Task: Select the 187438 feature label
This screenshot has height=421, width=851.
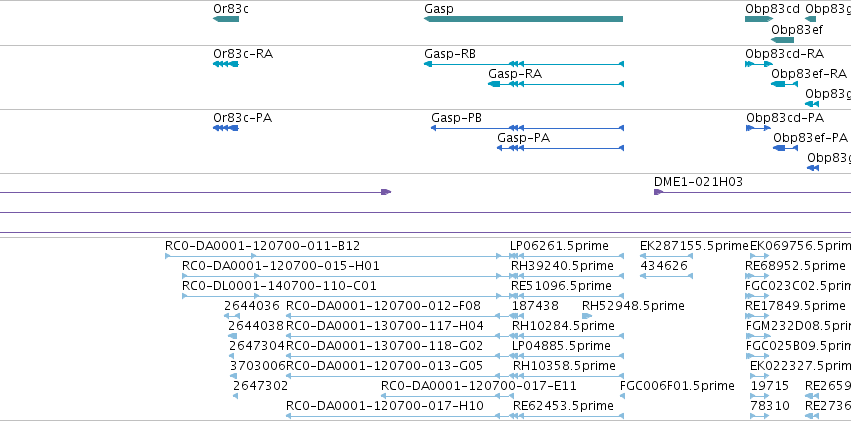Action: point(535,305)
